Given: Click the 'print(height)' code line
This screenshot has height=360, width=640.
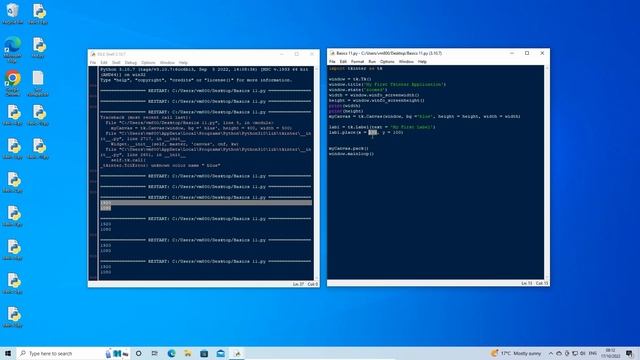Looking at the screenshot, I should [346, 111].
